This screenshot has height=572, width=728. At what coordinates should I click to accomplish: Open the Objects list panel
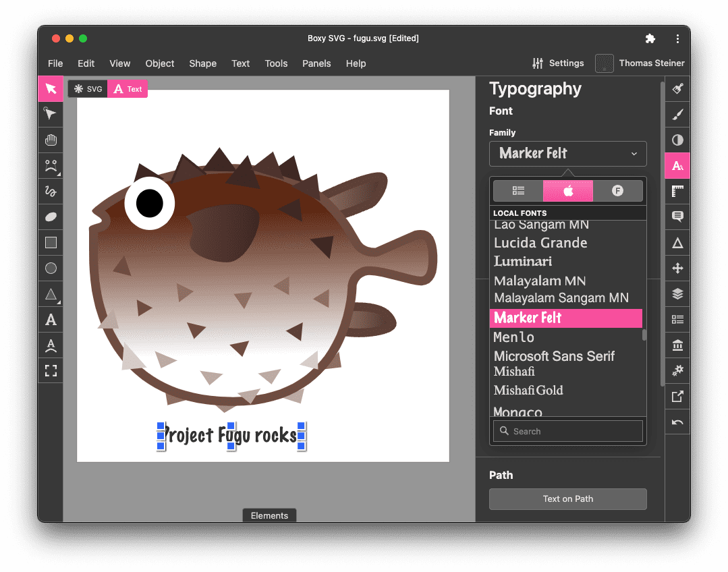point(677,319)
